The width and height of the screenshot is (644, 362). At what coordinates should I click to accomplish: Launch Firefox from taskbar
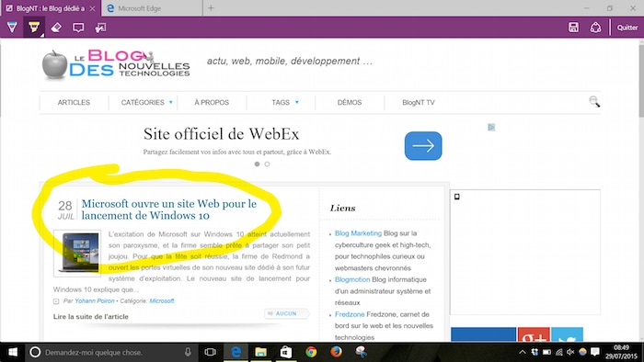(x=336, y=352)
